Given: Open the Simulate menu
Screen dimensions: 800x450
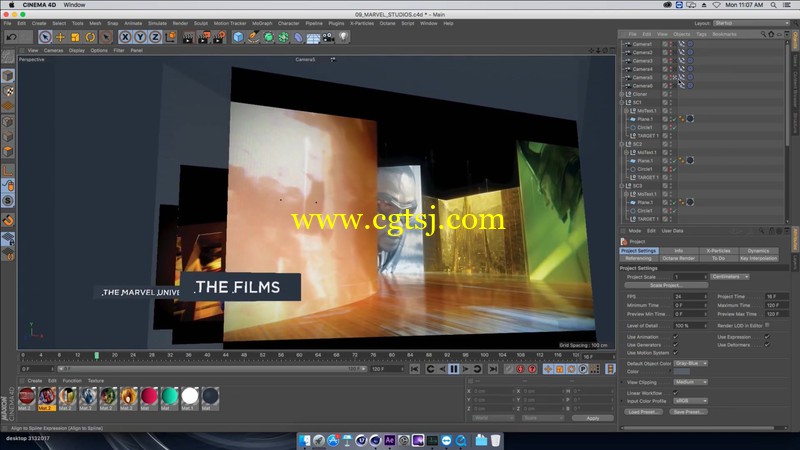Looking at the screenshot, I should pos(157,23).
